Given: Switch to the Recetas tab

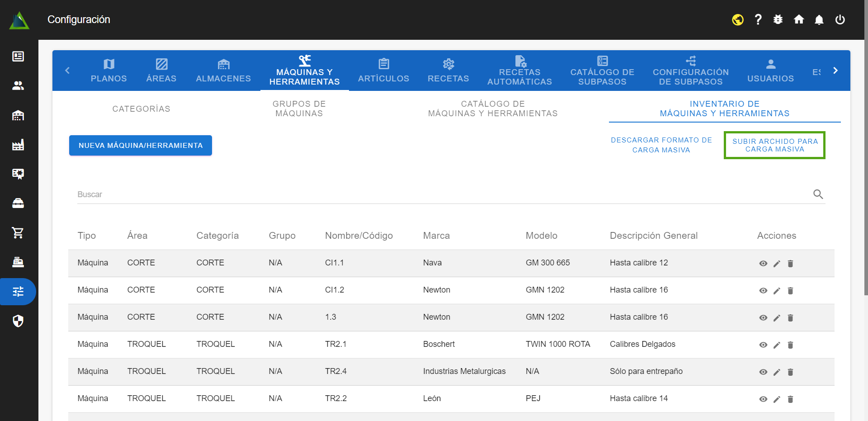Looking at the screenshot, I should click(x=448, y=71).
